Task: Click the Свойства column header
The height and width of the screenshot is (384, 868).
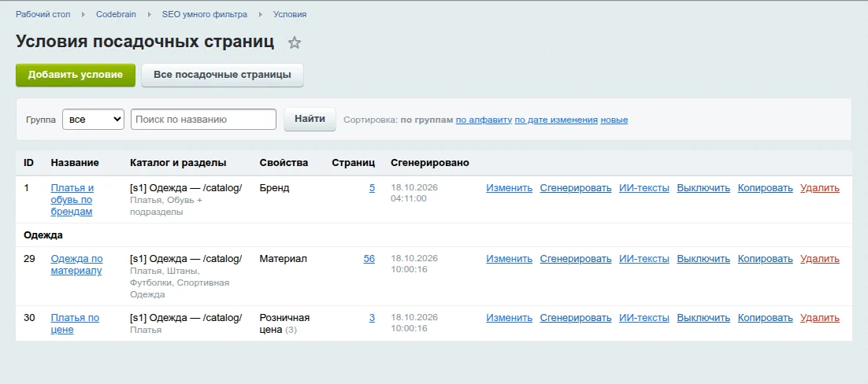Action: [284, 163]
